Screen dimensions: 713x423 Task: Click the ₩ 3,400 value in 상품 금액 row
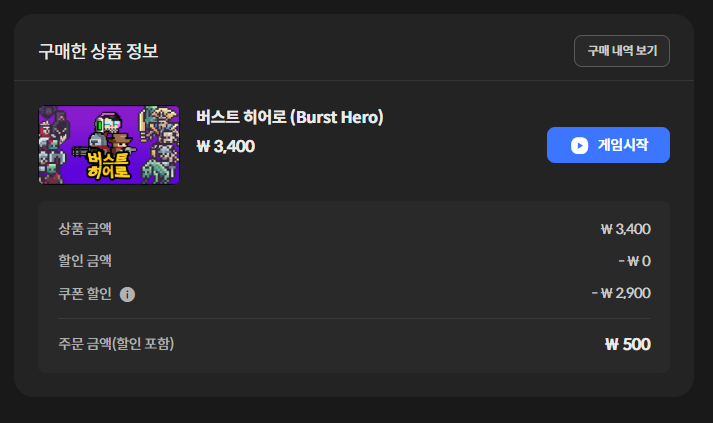[625, 229]
